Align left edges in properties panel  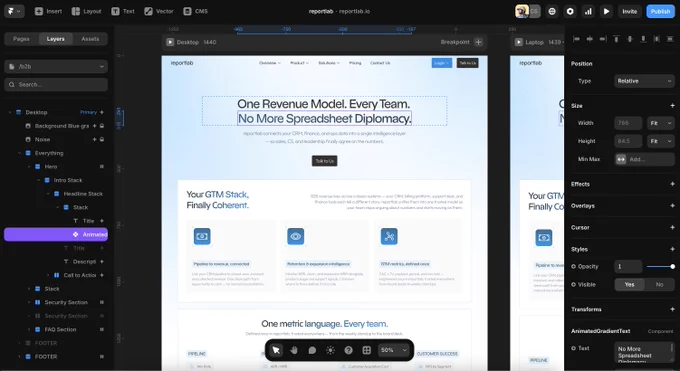tap(576, 39)
